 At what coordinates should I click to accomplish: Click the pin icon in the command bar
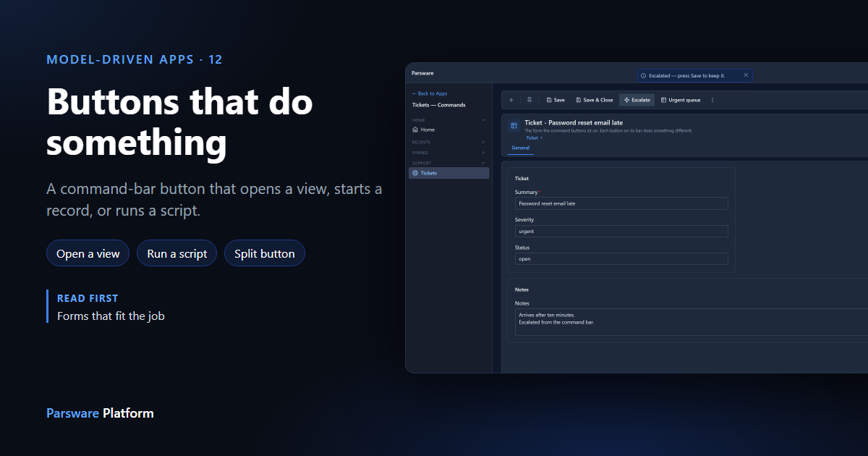[529, 100]
